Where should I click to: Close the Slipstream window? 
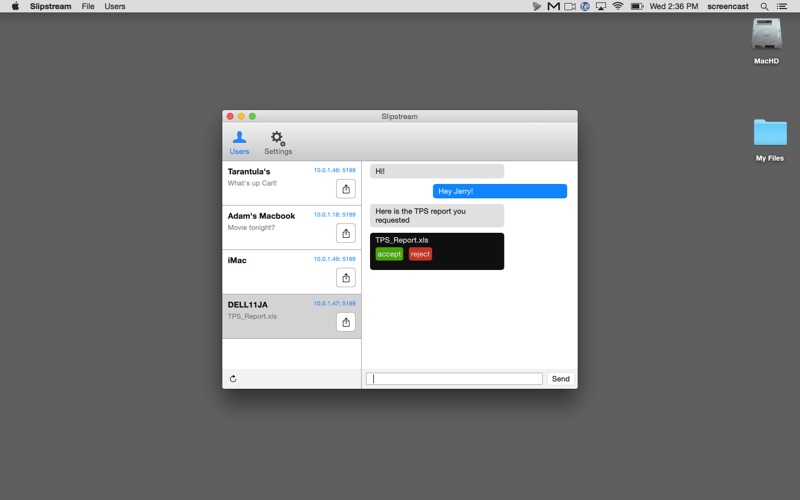230,116
